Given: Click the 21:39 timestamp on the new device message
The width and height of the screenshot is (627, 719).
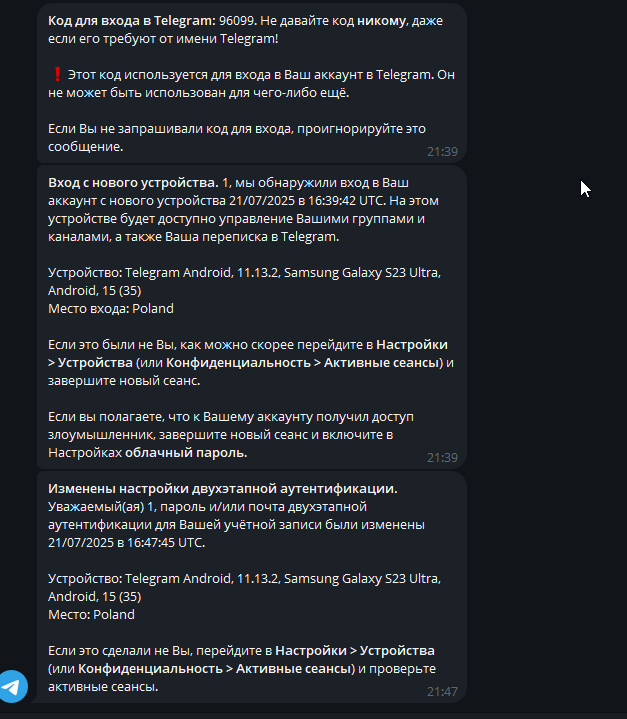Looking at the screenshot, I should pyautogui.click(x=442, y=457).
